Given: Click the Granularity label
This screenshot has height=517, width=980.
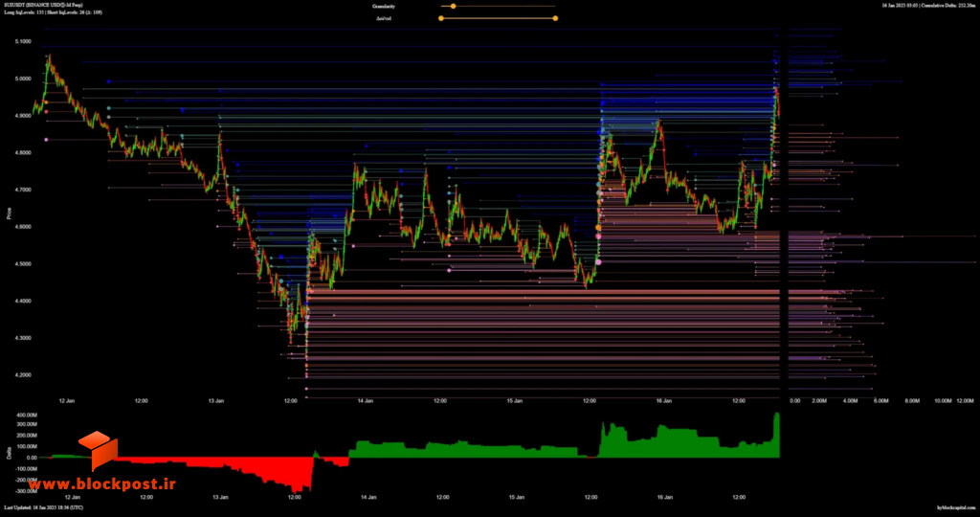Looking at the screenshot, I should [383, 7].
